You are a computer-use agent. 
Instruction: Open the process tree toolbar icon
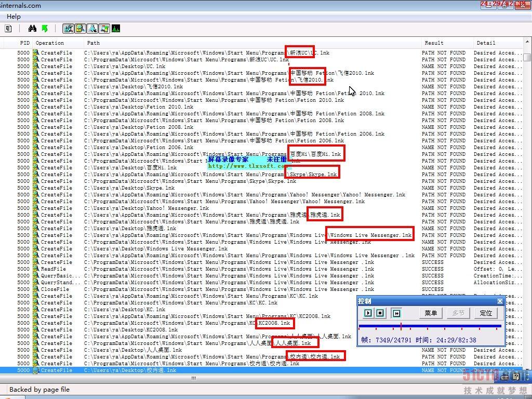pos(8,29)
